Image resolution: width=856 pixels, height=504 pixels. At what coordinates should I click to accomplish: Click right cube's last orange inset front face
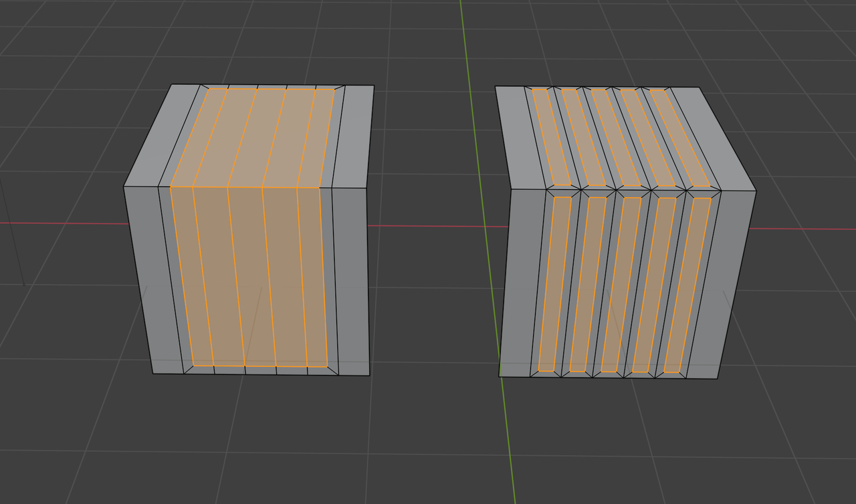click(x=687, y=285)
